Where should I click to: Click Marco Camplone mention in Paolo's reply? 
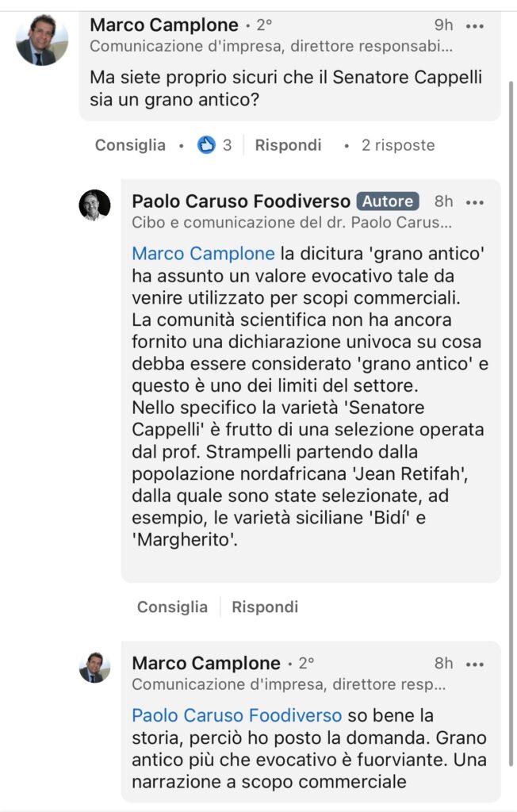(203, 254)
